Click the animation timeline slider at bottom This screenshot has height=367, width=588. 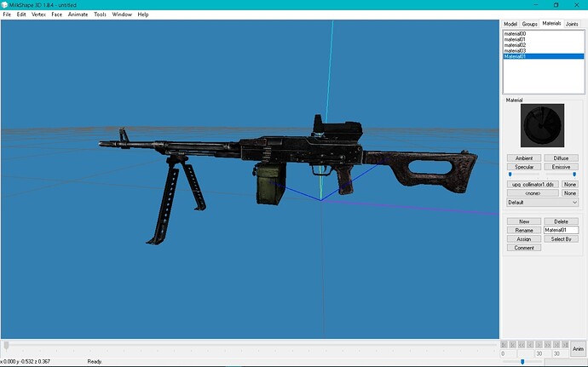pyautogui.click(x=247, y=345)
